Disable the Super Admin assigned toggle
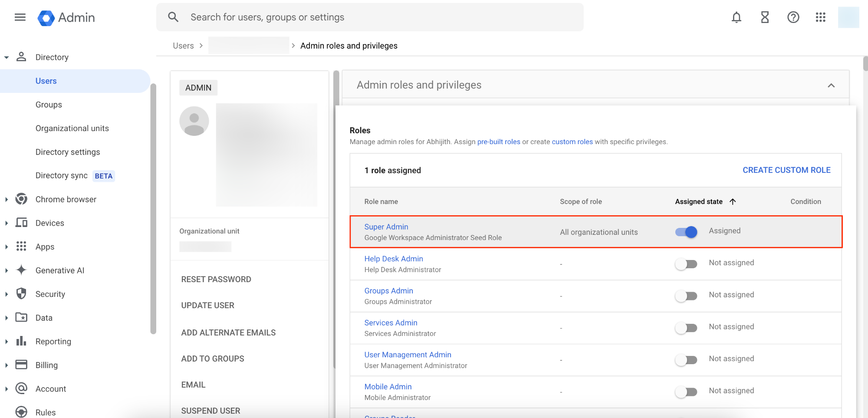The width and height of the screenshot is (868, 418). [x=686, y=232]
